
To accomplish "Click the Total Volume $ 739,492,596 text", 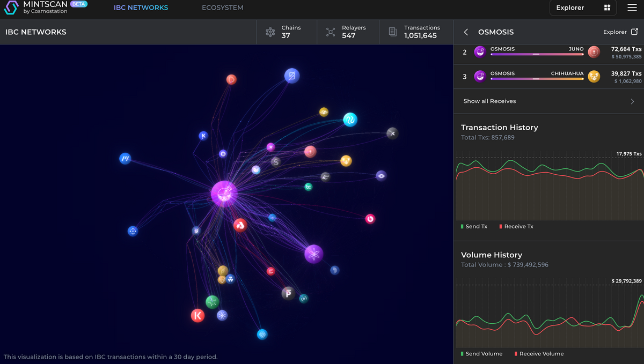I will click(x=504, y=265).
